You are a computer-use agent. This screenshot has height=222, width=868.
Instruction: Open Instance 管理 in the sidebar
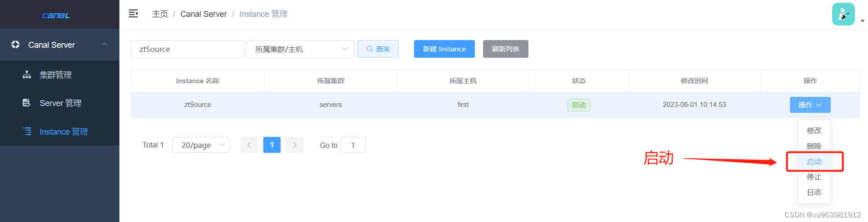click(x=59, y=131)
